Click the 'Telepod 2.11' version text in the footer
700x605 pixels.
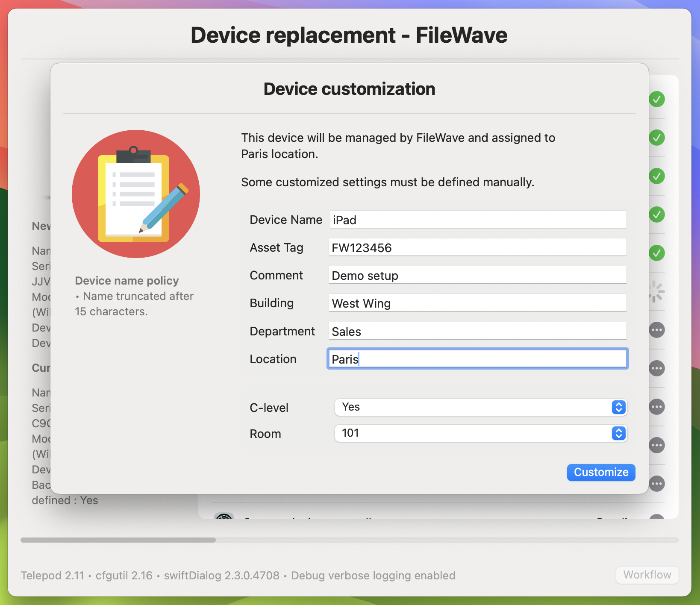coord(53,576)
